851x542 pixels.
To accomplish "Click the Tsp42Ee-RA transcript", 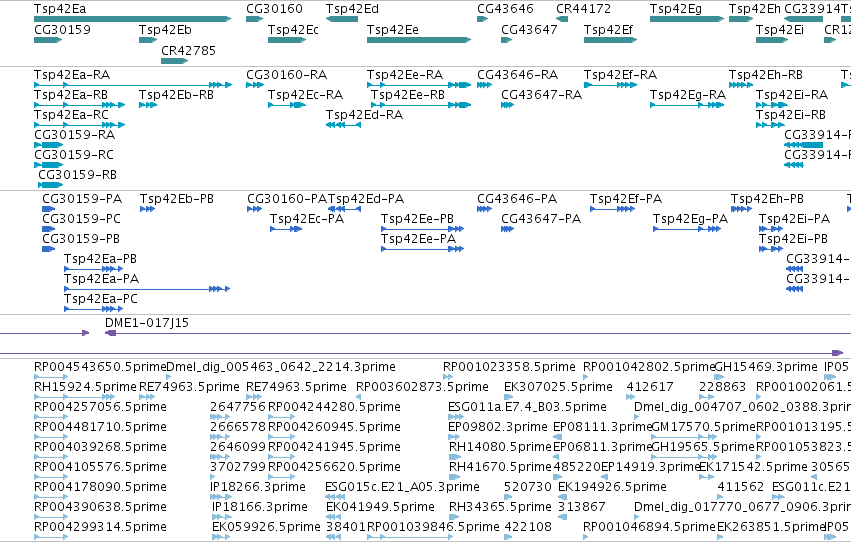I will (x=419, y=85).
